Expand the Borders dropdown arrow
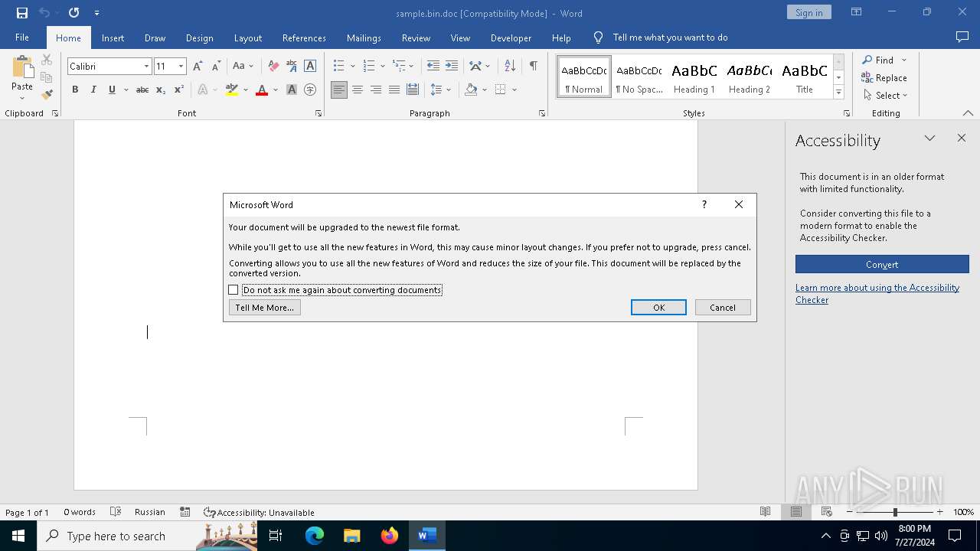This screenshot has width=980, height=551. (x=514, y=90)
